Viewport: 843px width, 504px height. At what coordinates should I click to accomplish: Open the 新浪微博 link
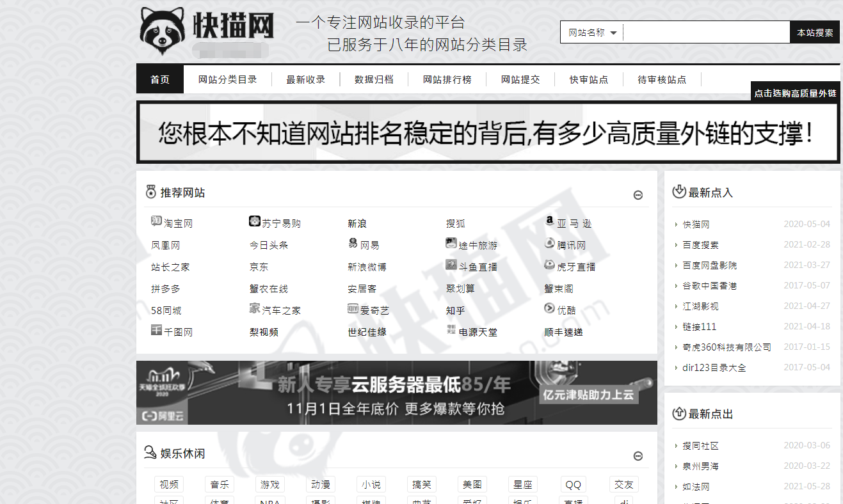point(367,267)
